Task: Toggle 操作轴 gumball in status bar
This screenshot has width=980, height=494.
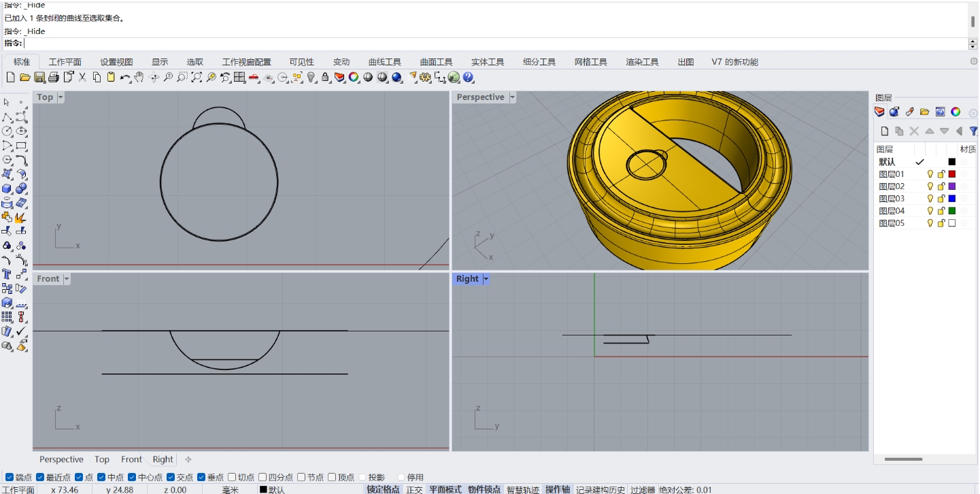Action: pyautogui.click(x=558, y=489)
